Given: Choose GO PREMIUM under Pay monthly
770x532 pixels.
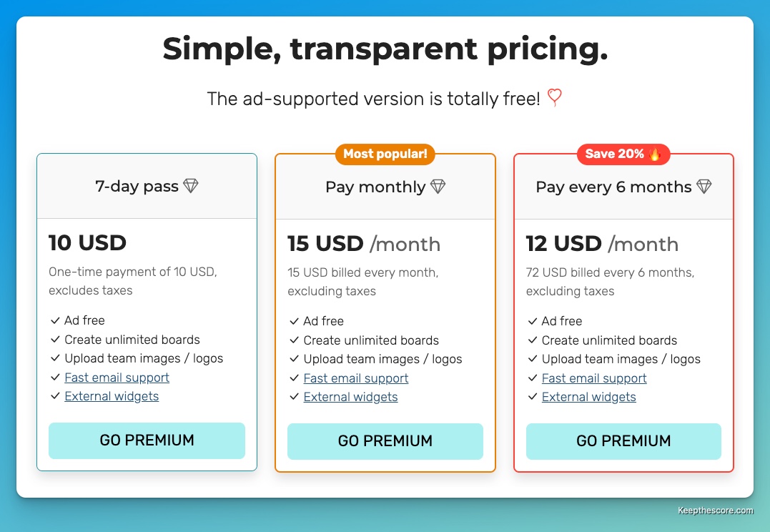Looking at the screenshot, I should [385, 441].
